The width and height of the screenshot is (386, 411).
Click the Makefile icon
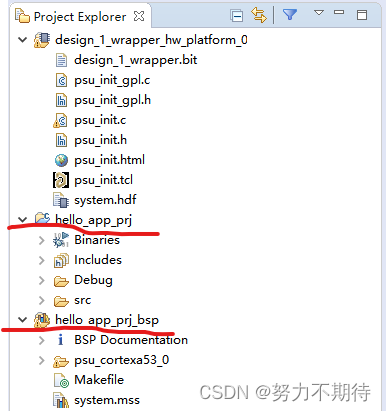point(61,380)
